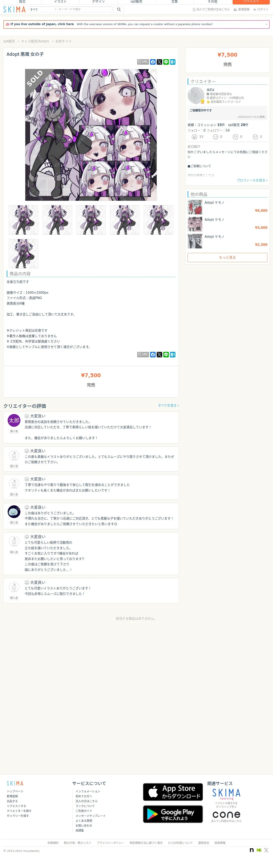Share on LINE icon above main image
273x868 pixels.
tap(166, 62)
